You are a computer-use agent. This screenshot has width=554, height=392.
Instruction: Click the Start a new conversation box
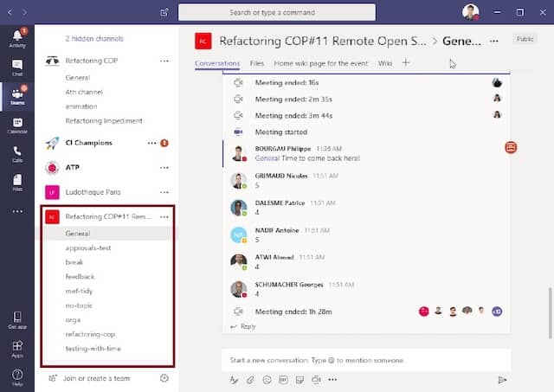click(x=366, y=360)
